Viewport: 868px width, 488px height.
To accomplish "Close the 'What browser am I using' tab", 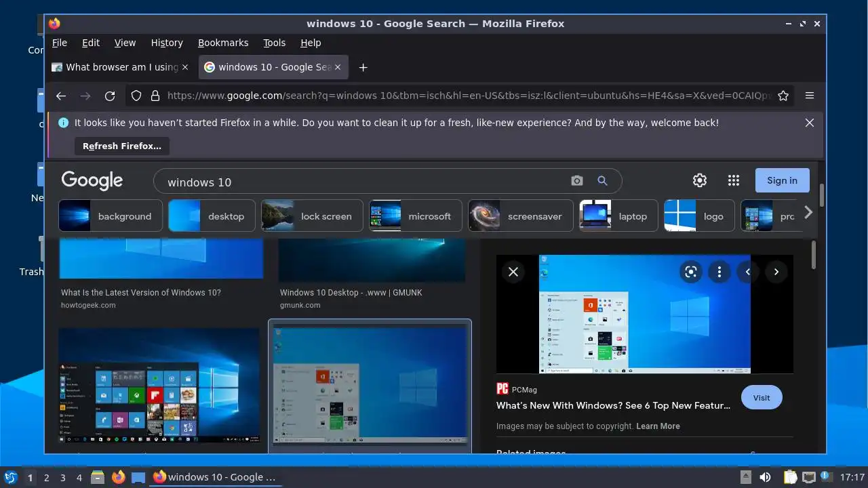I will [x=185, y=67].
